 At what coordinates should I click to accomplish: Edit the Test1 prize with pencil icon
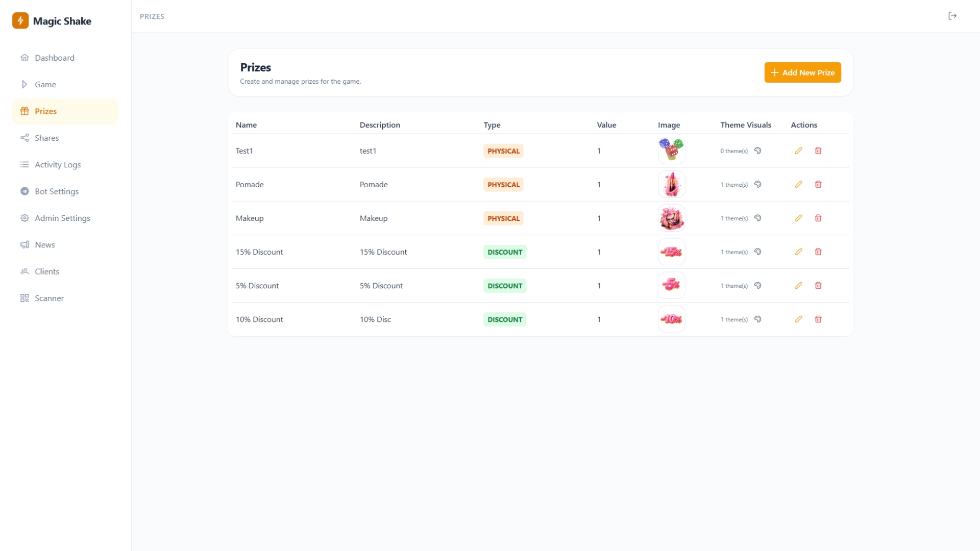point(799,151)
